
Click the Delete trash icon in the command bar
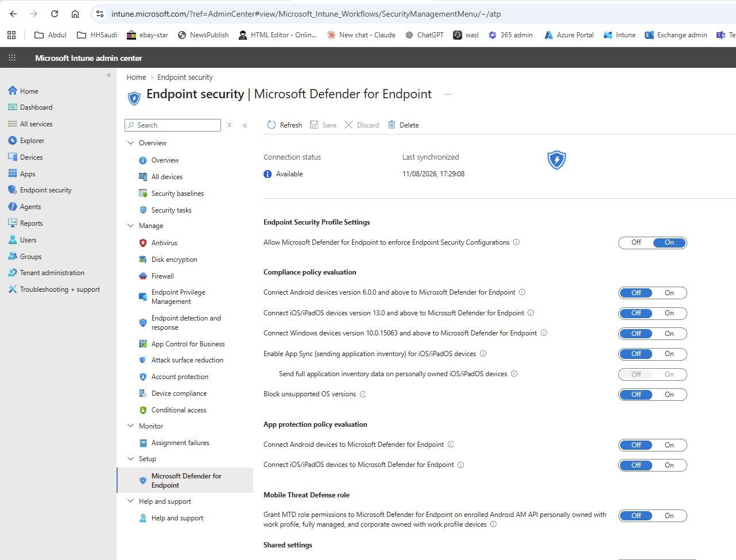point(392,125)
